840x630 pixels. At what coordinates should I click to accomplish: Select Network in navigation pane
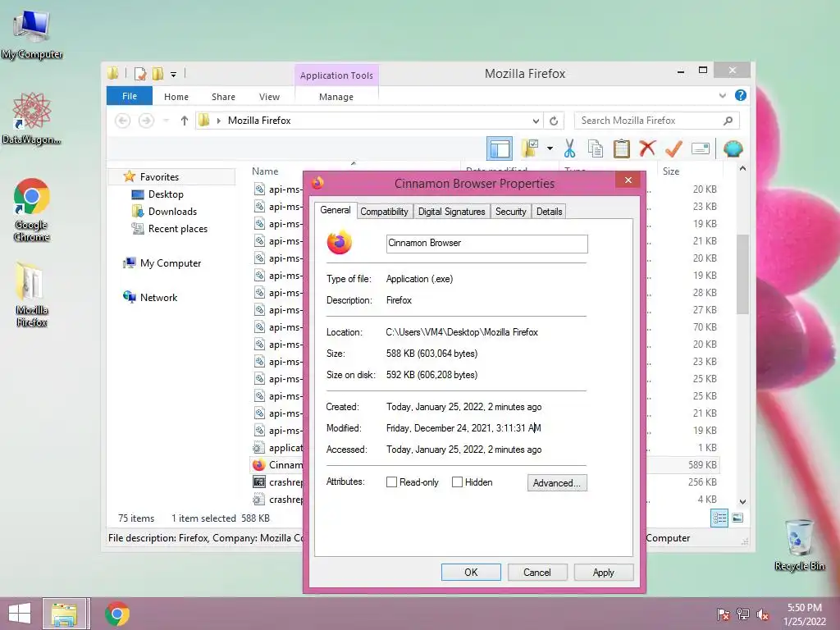point(158,297)
